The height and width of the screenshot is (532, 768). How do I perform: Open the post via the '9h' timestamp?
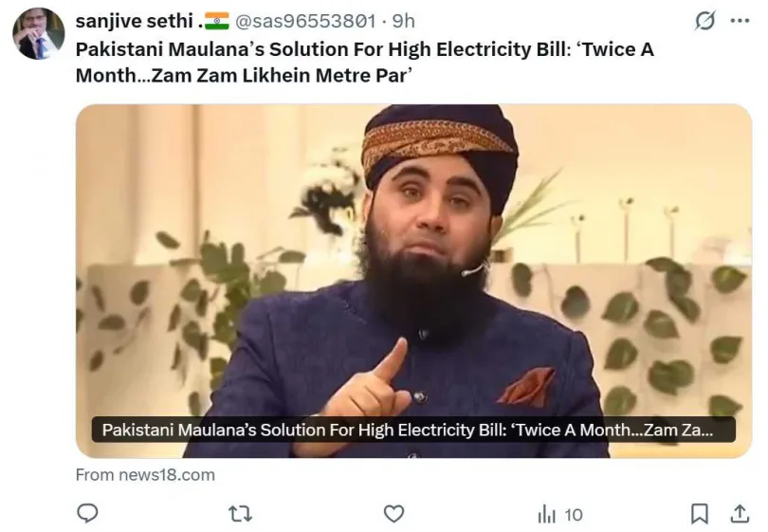coord(404,21)
